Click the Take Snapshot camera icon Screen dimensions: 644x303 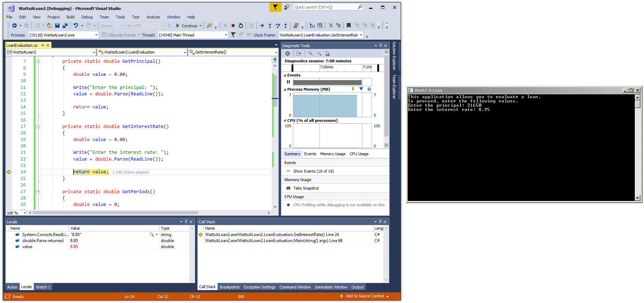click(x=288, y=188)
